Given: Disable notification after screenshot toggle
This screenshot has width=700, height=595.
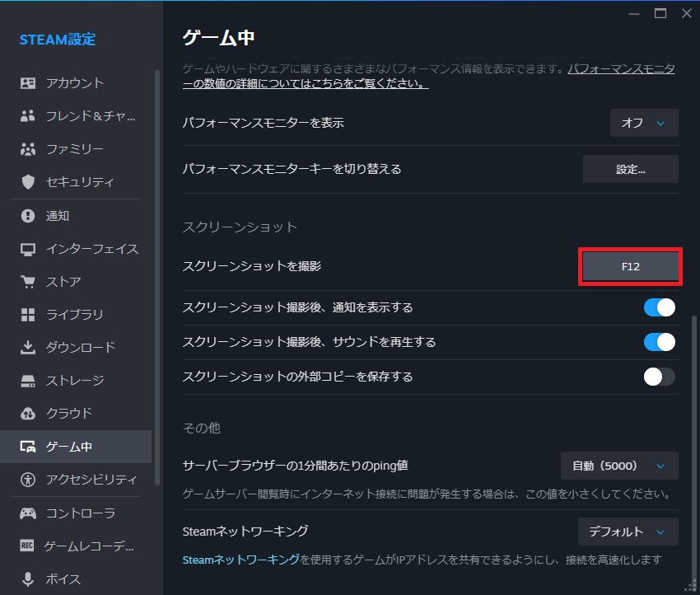Looking at the screenshot, I should 659,307.
